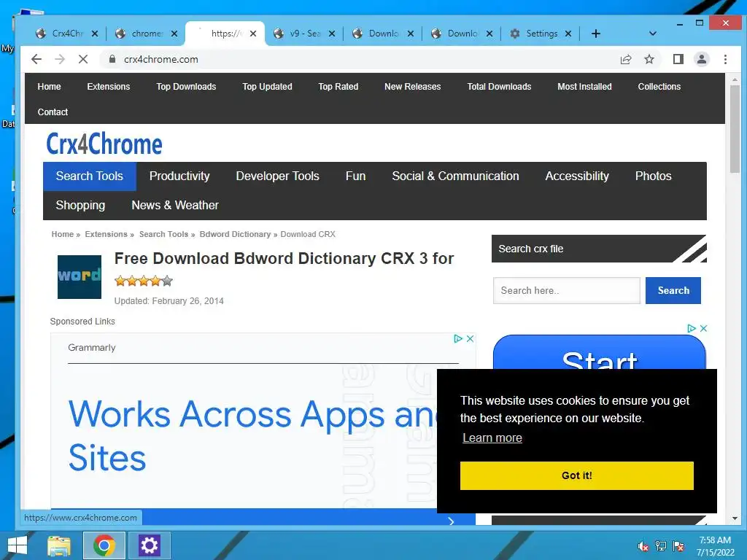Click the Home breadcrumb link

pos(63,234)
